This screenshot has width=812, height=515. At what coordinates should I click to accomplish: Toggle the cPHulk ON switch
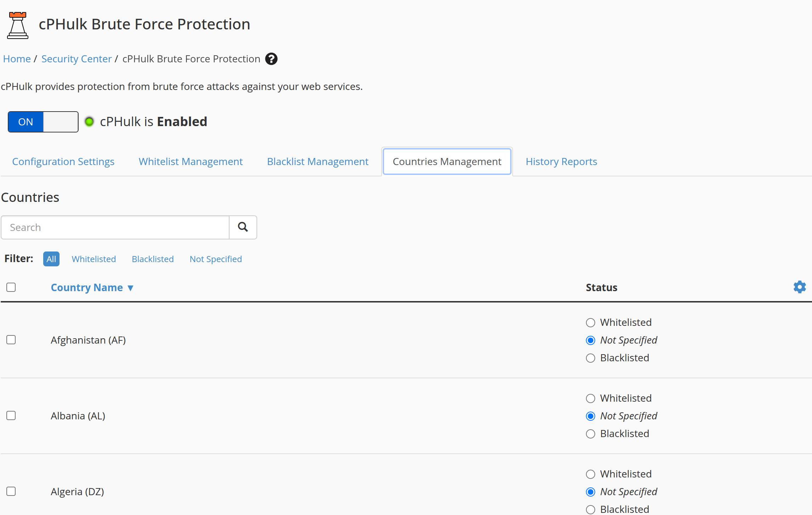tap(43, 121)
